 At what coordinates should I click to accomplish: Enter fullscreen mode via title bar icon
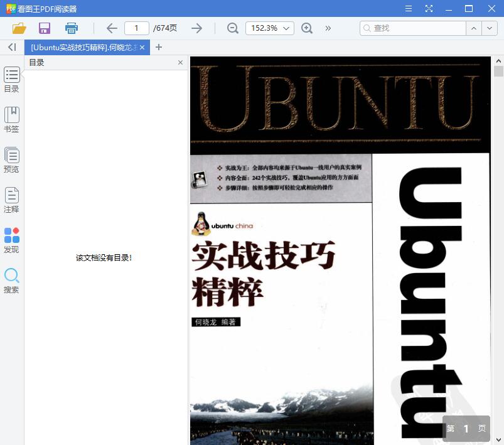click(x=429, y=8)
